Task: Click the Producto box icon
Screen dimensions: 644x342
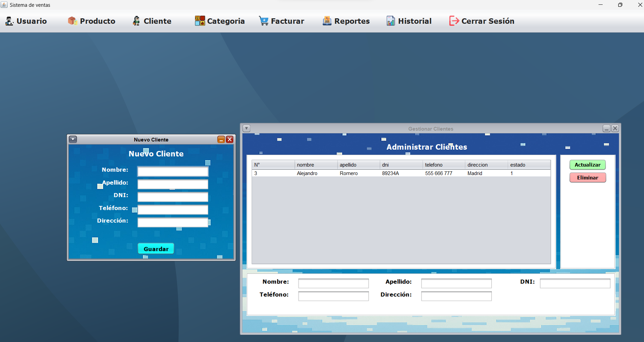Action: click(x=72, y=21)
